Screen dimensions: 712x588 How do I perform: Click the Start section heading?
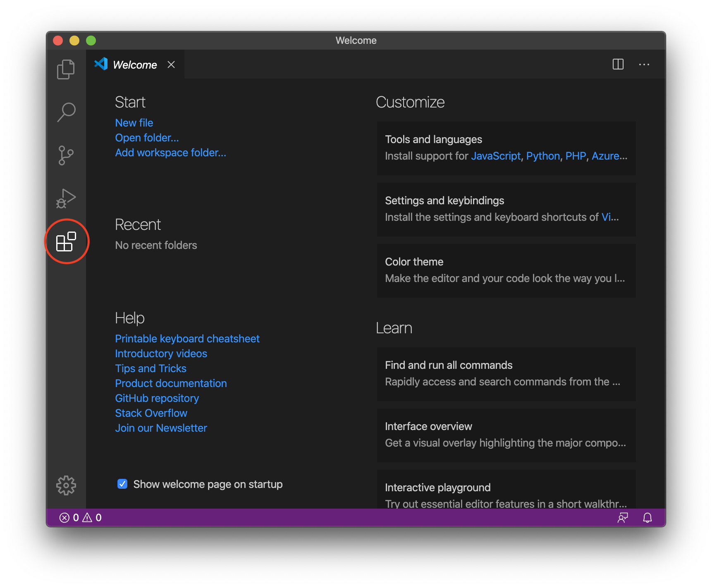click(x=130, y=102)
